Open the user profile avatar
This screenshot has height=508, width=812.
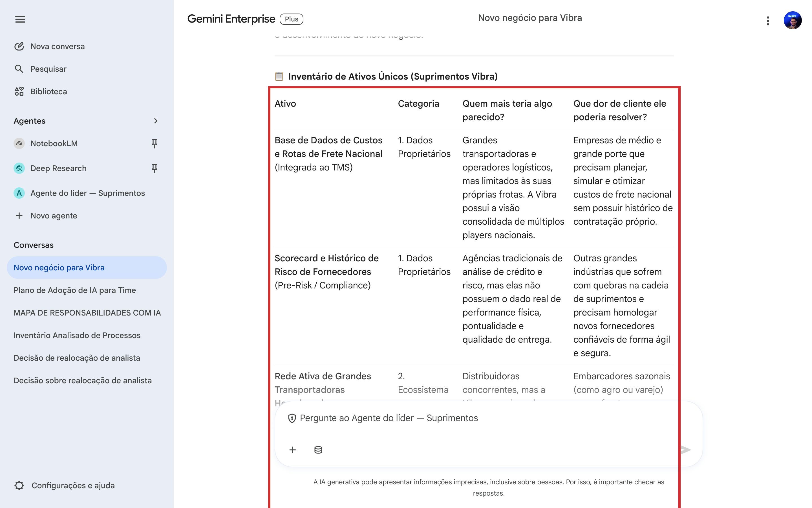click(x=793, y=21)
